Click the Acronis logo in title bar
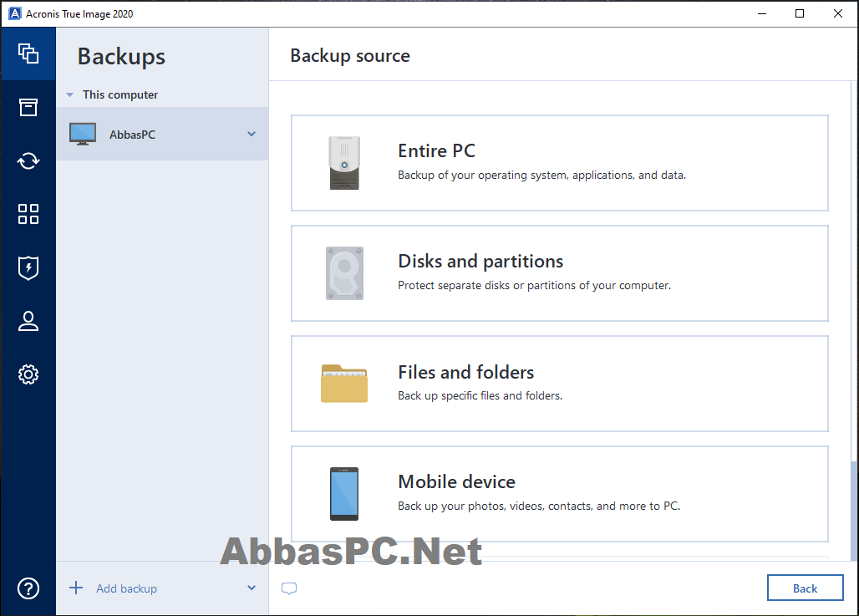This screenshot has width=859, height=616. click(x=15, y=13)
